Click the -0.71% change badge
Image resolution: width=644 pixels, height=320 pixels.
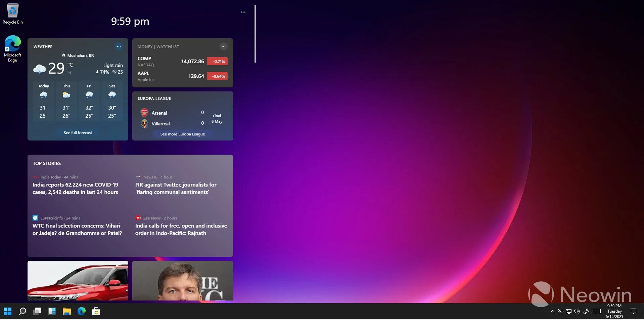pos(217,62)
